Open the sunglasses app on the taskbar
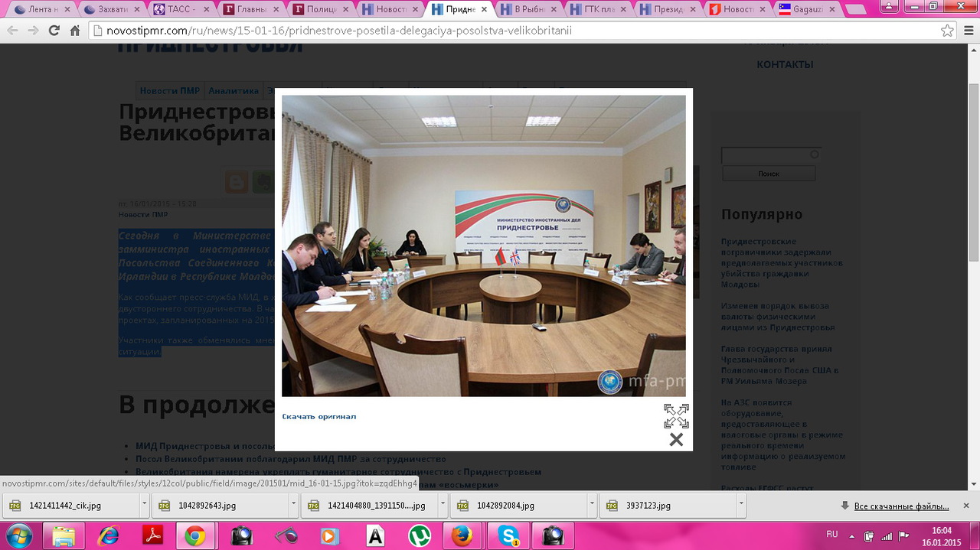 [286, 535]
